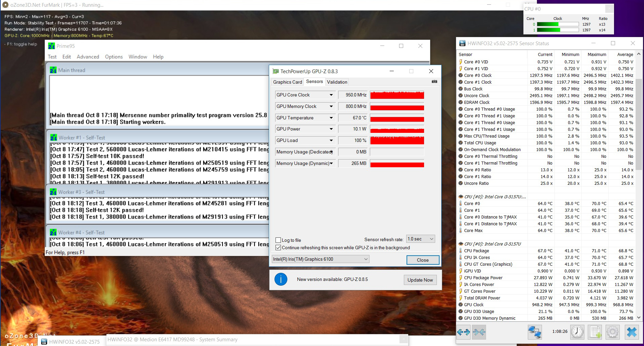Take a GPU-Z screenshot with camera icon

(434, 82)
